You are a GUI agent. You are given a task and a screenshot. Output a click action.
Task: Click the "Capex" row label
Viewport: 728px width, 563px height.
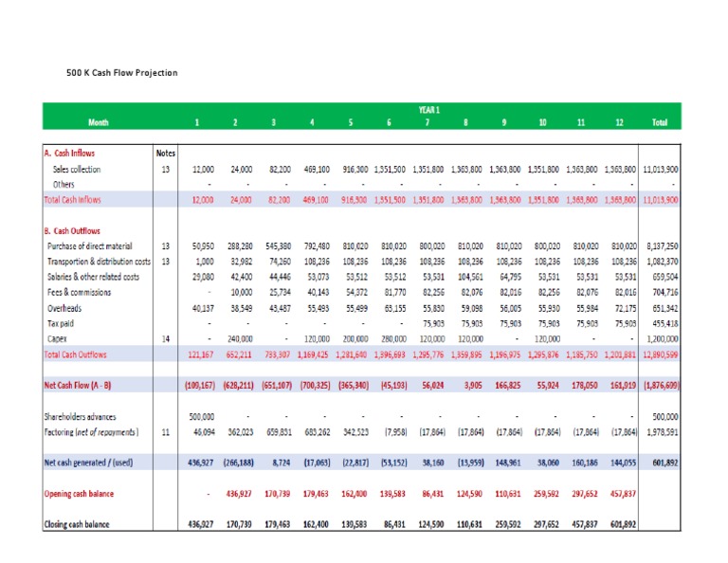tap(57, 338)
